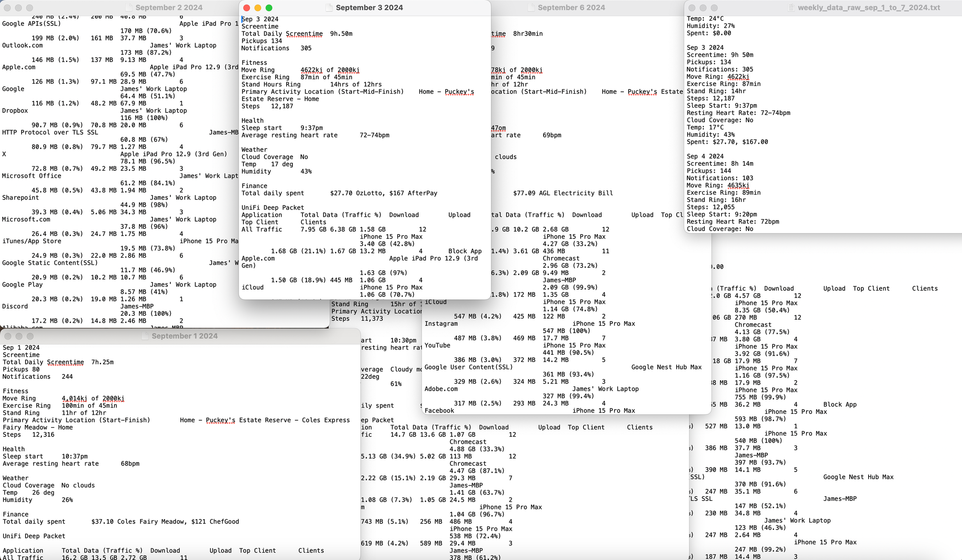Select the September 1 2024 window title

coord(185,336)
